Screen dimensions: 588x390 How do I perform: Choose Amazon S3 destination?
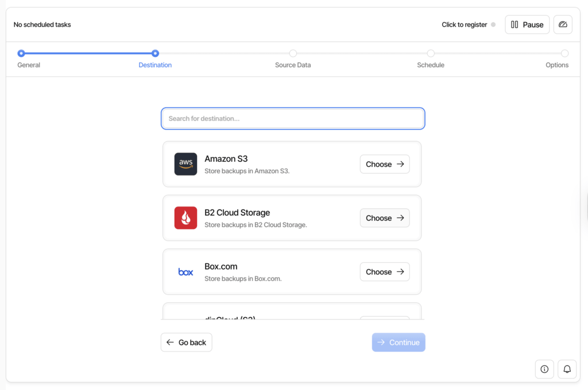point(385,164)
